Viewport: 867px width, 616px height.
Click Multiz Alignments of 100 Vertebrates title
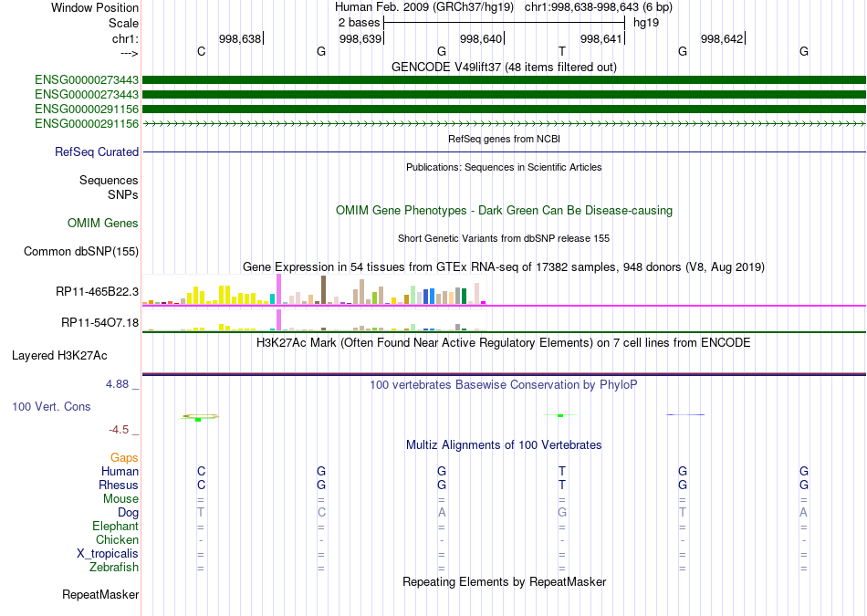pos(504,444)
